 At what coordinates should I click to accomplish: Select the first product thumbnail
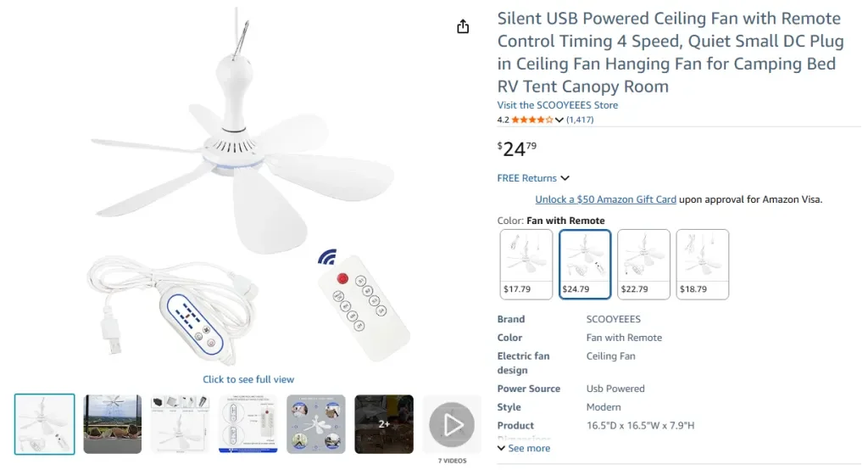tap(45, 423)
